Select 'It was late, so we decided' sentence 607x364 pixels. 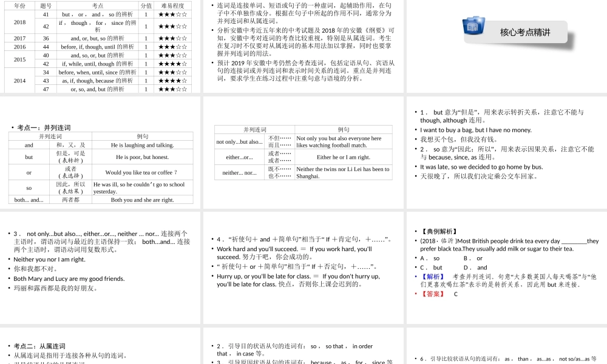pos(481,167)
